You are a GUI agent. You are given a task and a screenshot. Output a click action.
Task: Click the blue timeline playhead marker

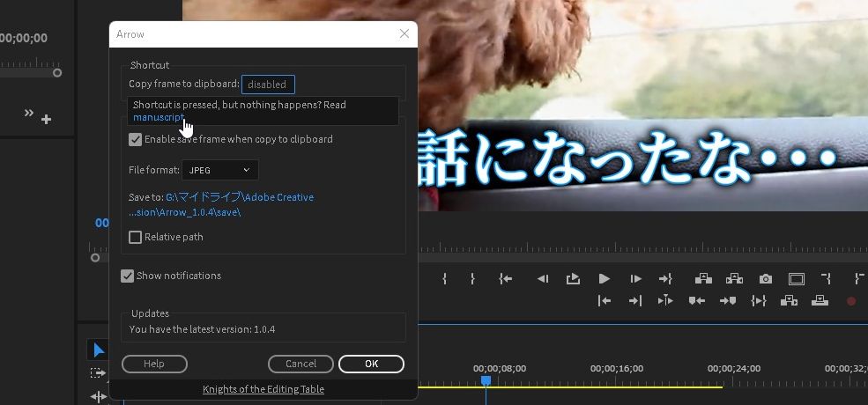[486, 380]
